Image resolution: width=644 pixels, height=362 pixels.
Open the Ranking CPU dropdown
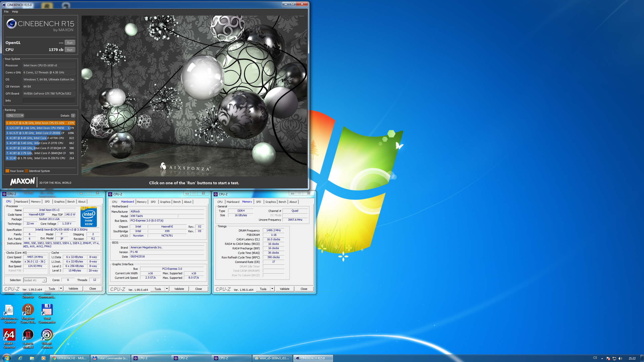(15, 116)
